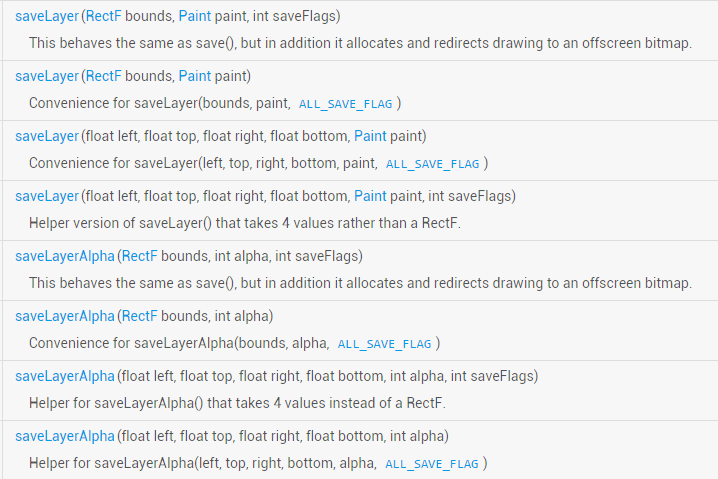718x479 pixels.
Task: Open saveLayerAlpha link with four floats, alpha, saveFlags
Action: click(x=65, y=376)
